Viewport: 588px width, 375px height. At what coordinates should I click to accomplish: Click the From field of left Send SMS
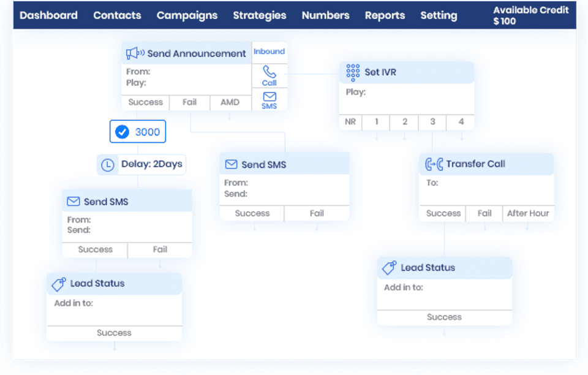pos(79,220)
